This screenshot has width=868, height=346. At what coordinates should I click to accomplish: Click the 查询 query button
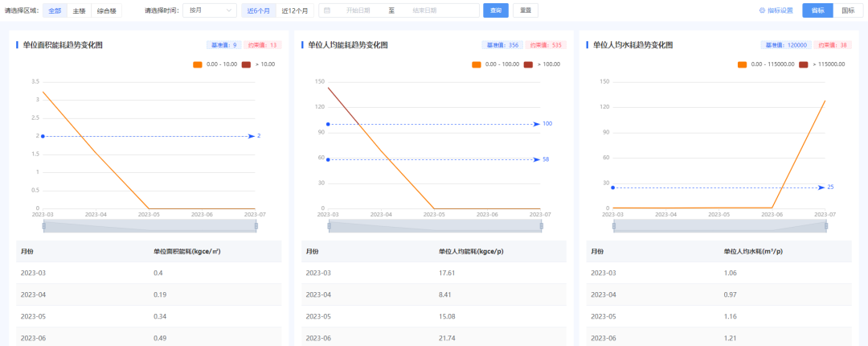495,10
